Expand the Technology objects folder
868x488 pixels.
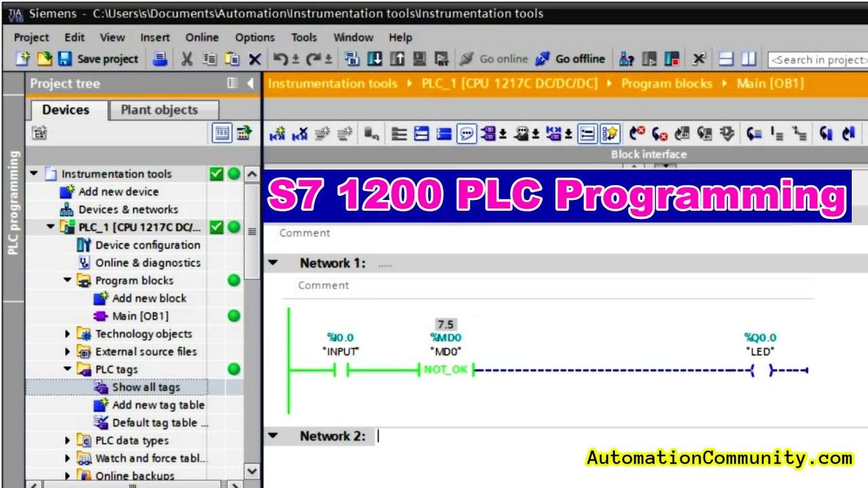click(x=68, y=333)
